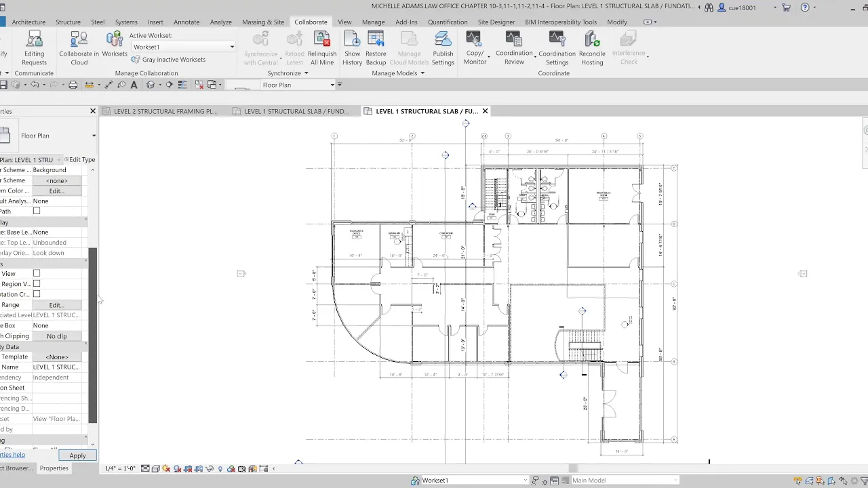Switch to the Manage ribbon tab
The height and width of the screenshot is (488, 868).
pos(373,22)
